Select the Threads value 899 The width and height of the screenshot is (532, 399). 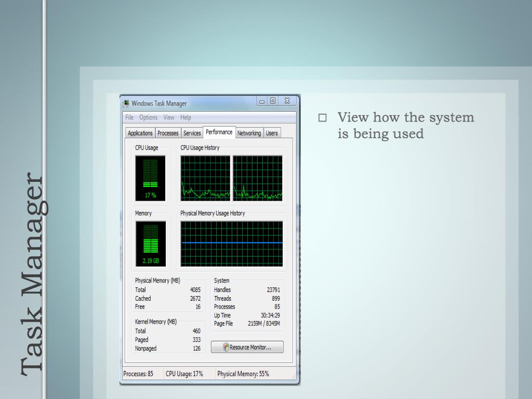tap(276, 299)
